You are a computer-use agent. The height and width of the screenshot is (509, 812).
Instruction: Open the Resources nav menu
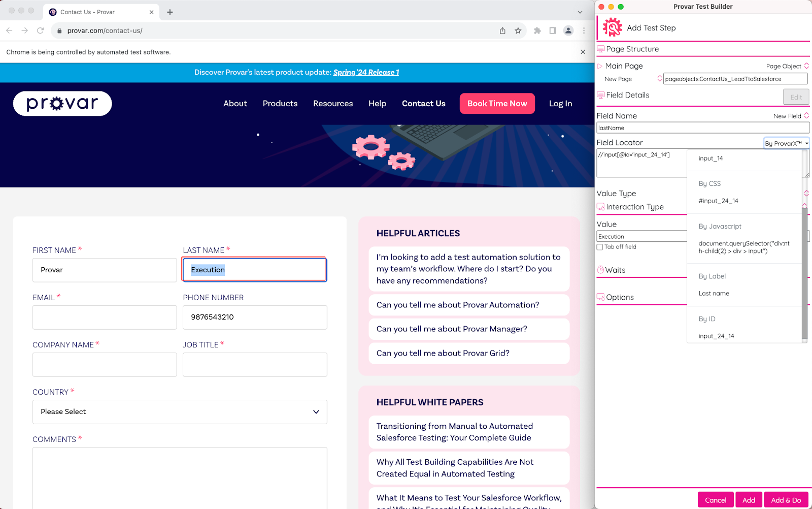click(x=333, y=104)
